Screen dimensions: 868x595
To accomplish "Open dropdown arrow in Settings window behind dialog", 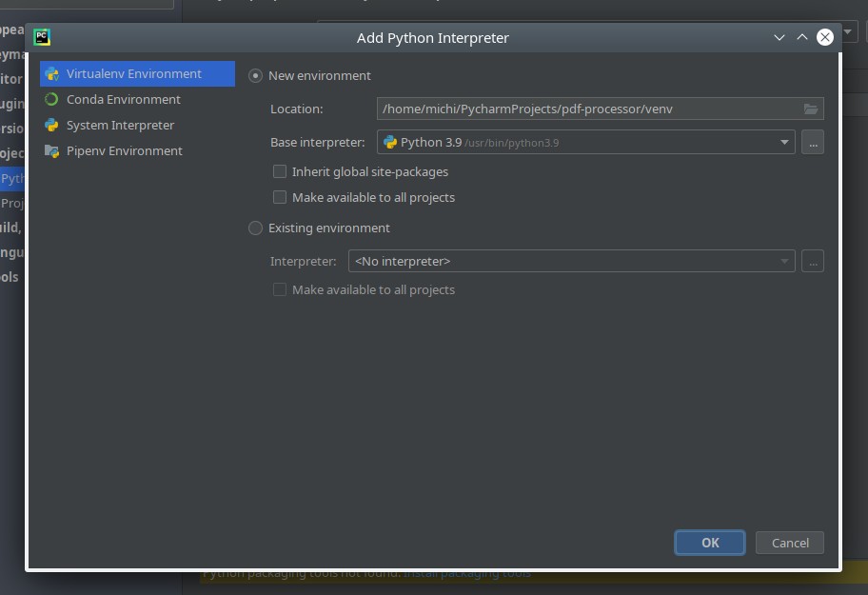I will click(847, 31).
